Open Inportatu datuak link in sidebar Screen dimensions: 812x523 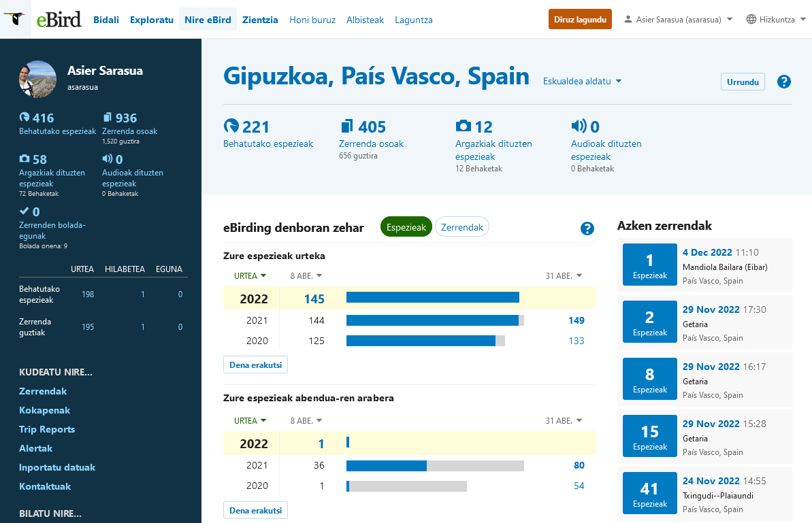[x=57, y=467]
